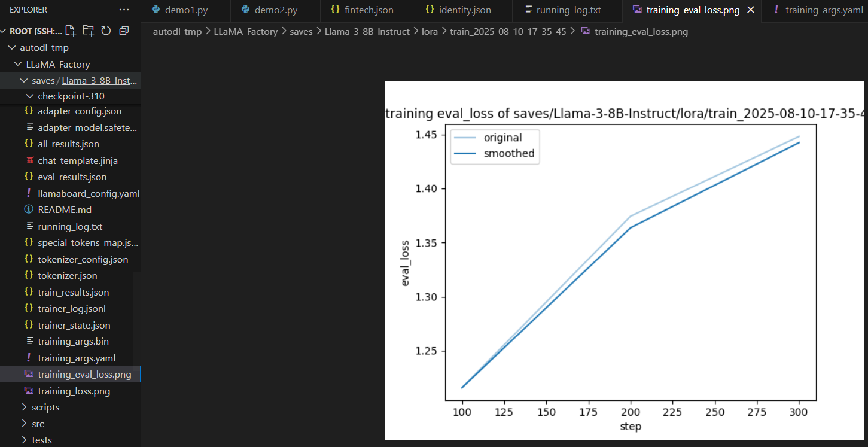The width and height of the screenshot is (868, 447).
Task: Click the Python icon on demo1.py tab
Action: pyautogui.click(x=156, y=10)
